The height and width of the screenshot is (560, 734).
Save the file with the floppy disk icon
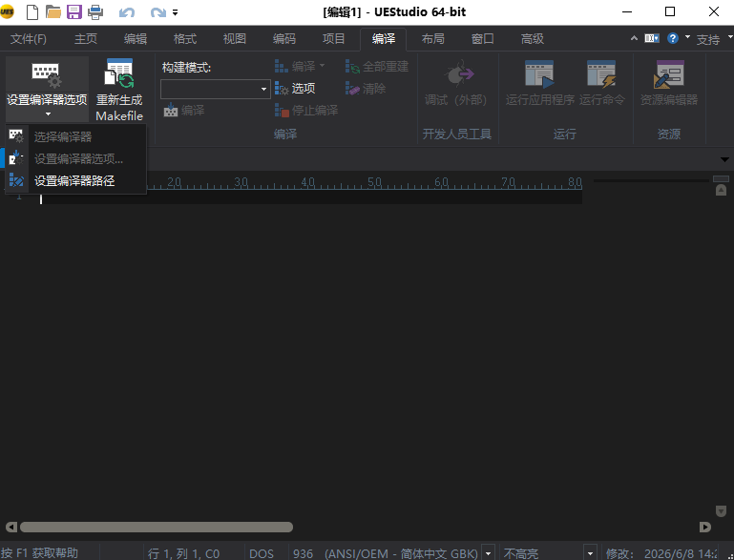(x=73, y=11)
